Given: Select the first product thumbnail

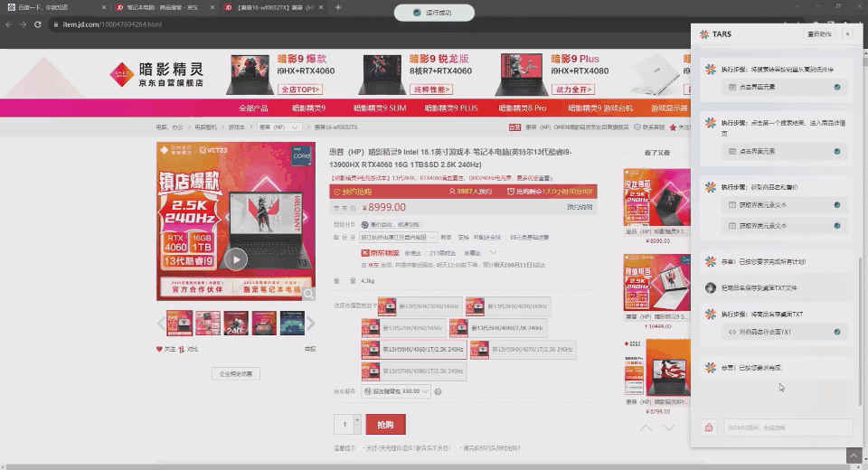Looking at the screenshot, I should tap(179, 323).
